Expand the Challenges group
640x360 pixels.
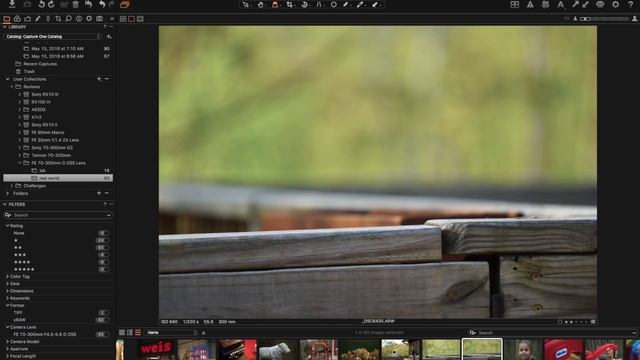12,186
